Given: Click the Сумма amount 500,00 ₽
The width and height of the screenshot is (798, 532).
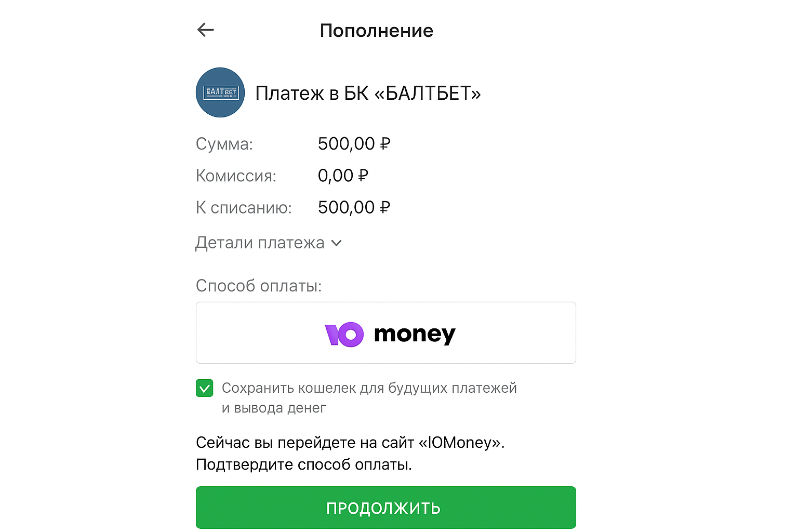Looking at the screenshot, I should (354, 144).
